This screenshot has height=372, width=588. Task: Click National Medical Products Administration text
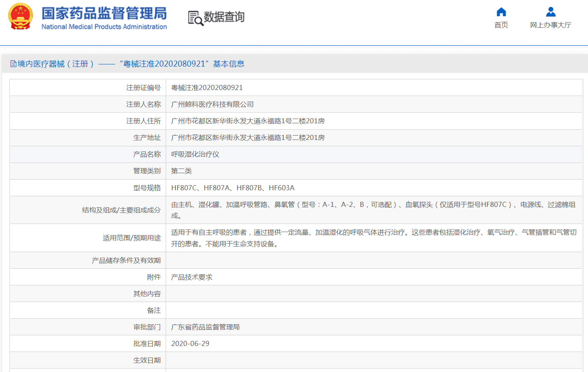tap(104, 27)
